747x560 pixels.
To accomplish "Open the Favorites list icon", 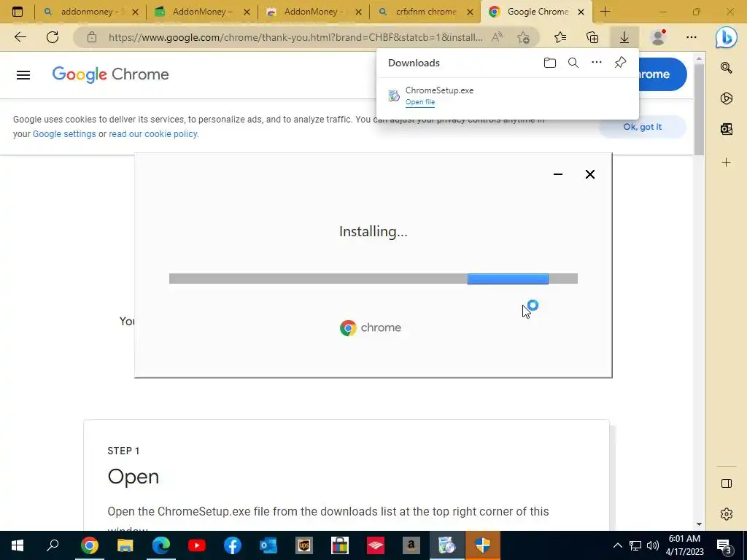I will pyautogui.click(x=560, y=37).
